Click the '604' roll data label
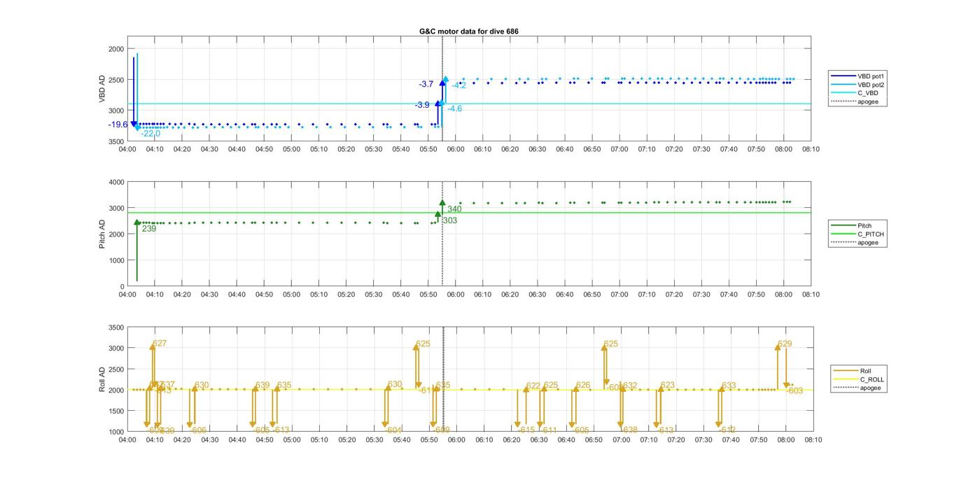This screenshot has width=980, height=485. [x=395, y=430]
